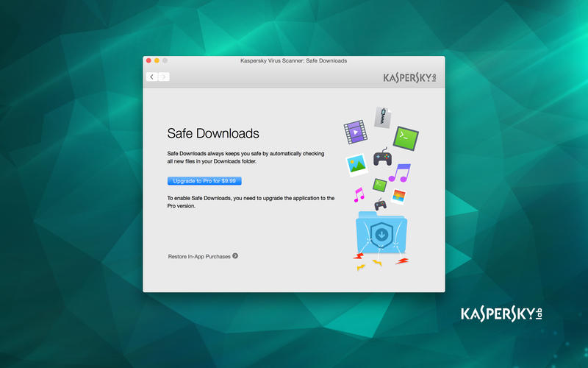The image size is (588, 368).
Task: Click the Upgrade to Pro for $9.99 button
Action: (x=204, y=181)
